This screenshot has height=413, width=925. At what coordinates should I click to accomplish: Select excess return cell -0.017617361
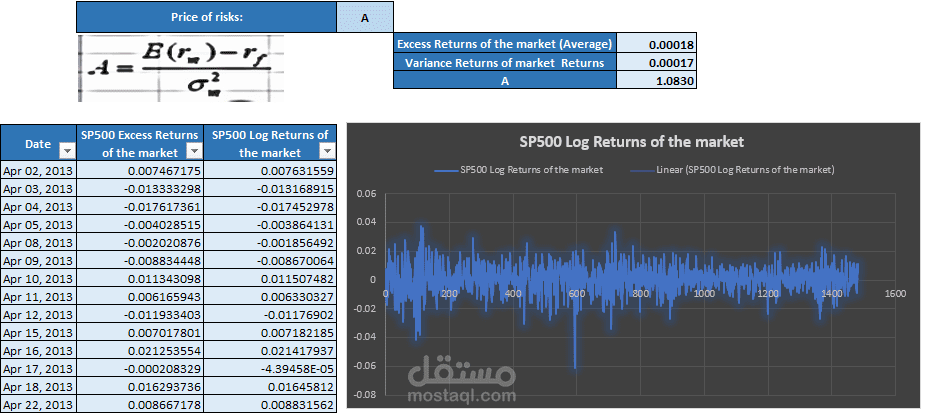pos(140,207)
